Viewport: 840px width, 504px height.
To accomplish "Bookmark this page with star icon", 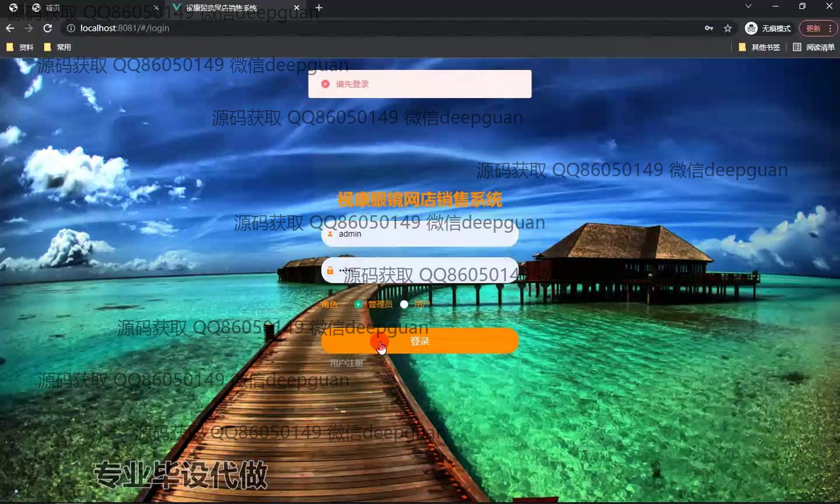I will click(x=727, y=28).
